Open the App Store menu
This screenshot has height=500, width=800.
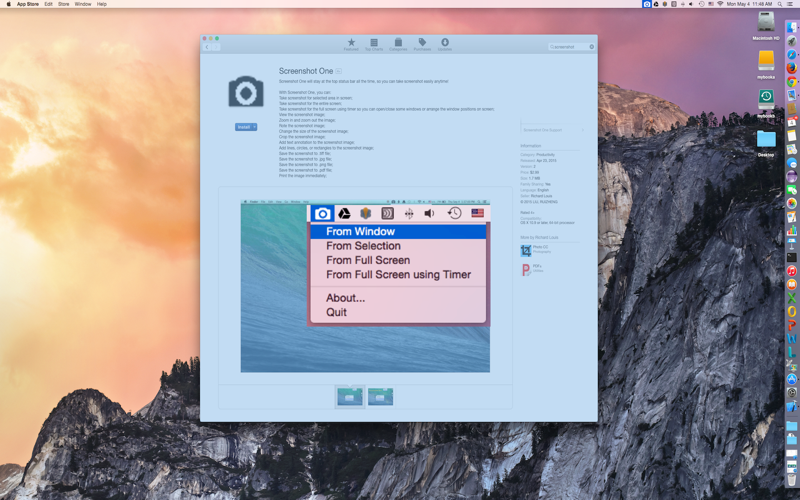pyautogui.click(x=28, y=4)
